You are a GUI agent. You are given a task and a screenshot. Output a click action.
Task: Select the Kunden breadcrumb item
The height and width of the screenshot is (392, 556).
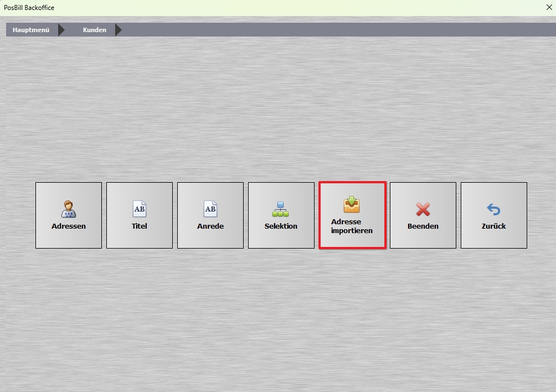tap(95, 30)
